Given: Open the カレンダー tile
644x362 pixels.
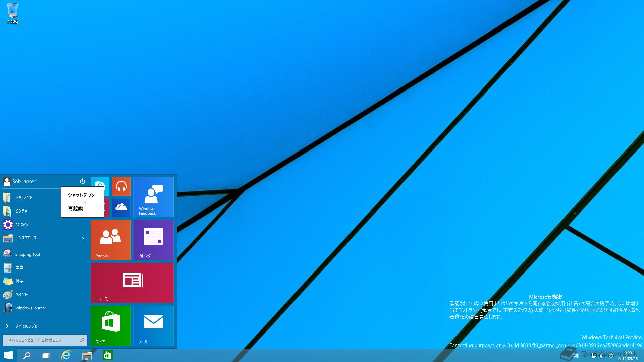Looking at the screenshot, I should [x=154, y=240].
